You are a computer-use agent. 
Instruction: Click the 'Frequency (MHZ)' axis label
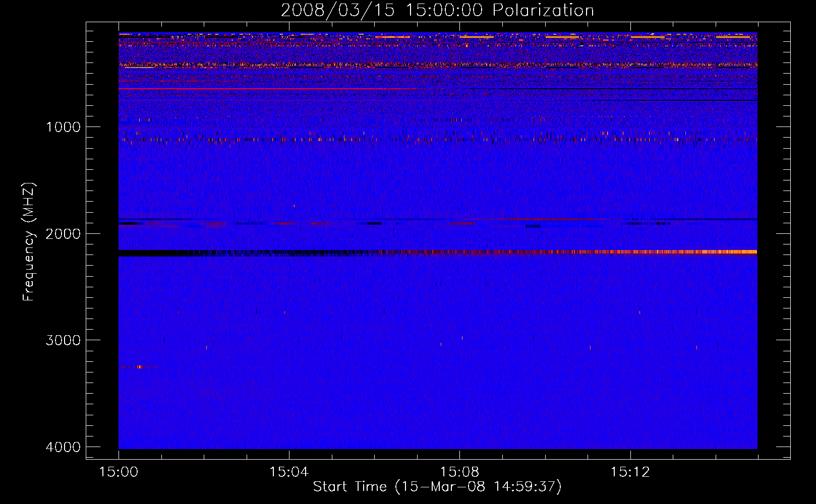pyautogui.click(x=29, y=241)
